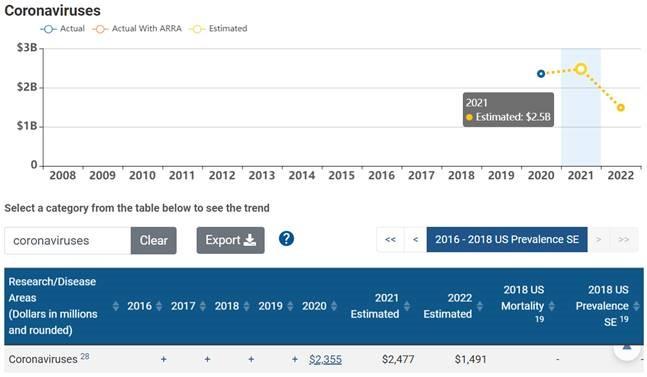The width and height of the screenshot is (647, 377).
Task: Toggle the Estimated legend series
Action: pyautogui.click(x=218, y=28)
